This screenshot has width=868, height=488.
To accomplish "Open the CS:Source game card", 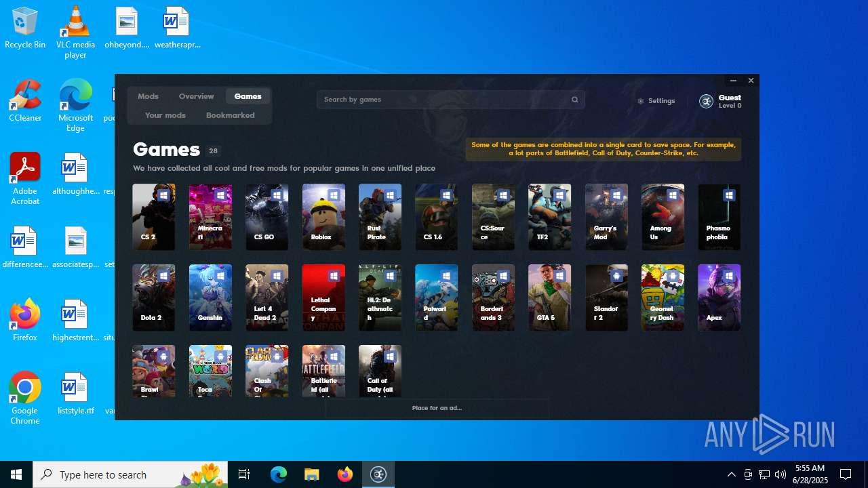I will pyautogui.click(x=493, y=217).
